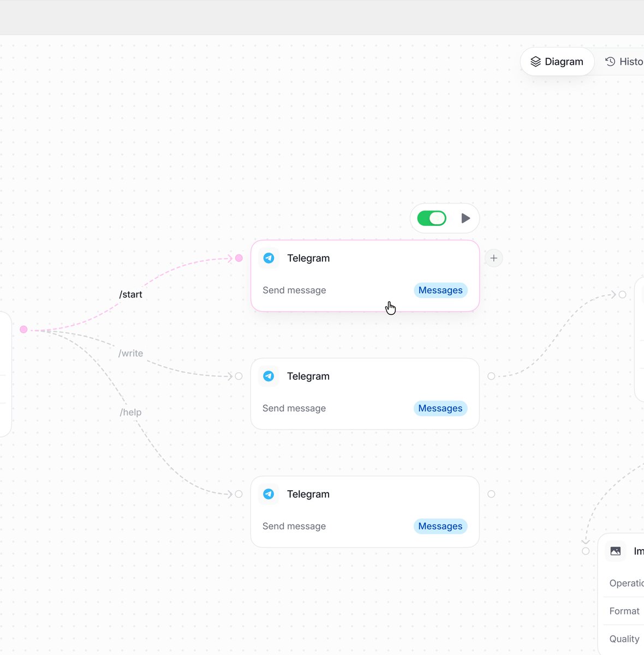This screenshot has height=655, width=644.
Task: Select the Messages badge on the top Telegram node
Action: [x=440, y=290]
